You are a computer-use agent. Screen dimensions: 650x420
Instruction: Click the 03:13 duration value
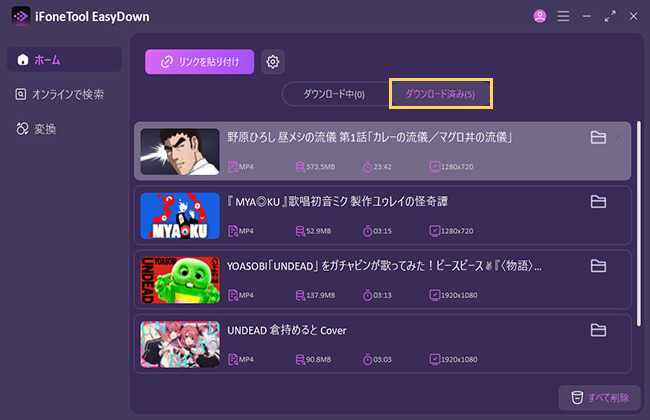pyautogui.click(x=382, y=295)
